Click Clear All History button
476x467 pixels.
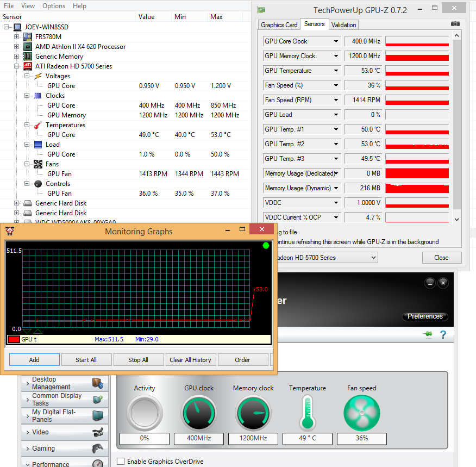[191, 360]
